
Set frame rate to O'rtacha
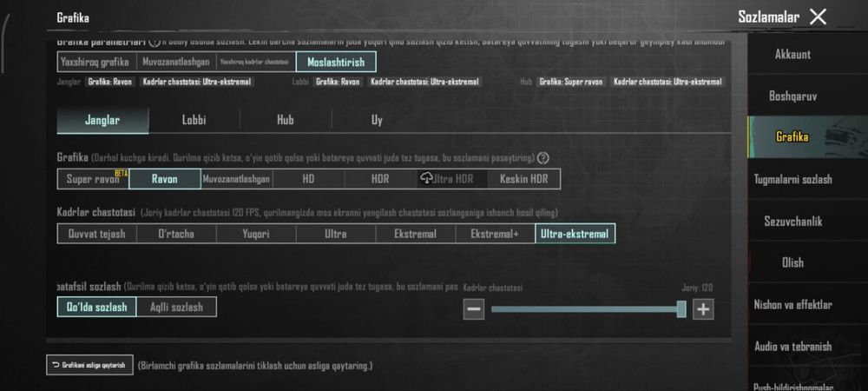(x=176, y=234)
